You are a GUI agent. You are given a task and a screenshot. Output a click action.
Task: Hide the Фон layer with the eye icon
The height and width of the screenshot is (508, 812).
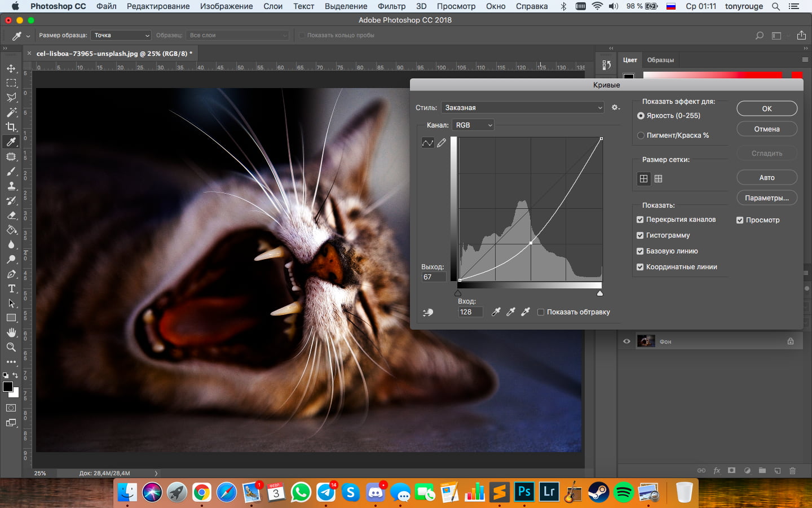[x=626, y=341]
